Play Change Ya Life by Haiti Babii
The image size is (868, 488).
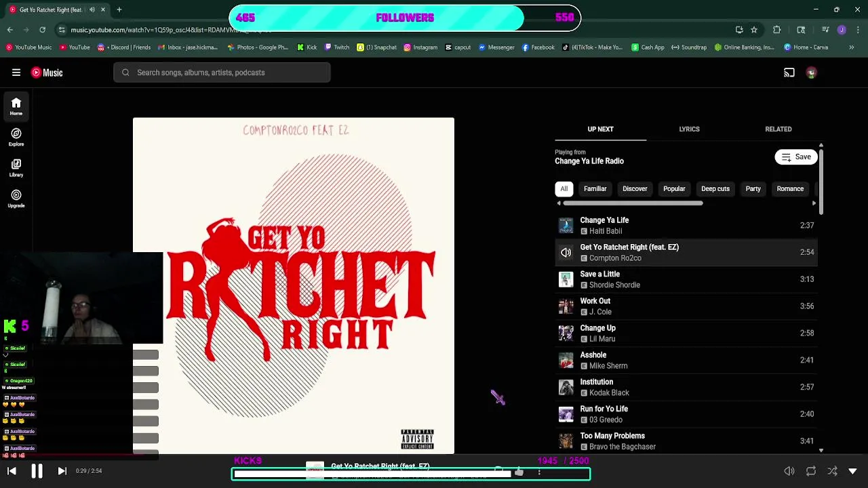click(x=686, y=225)
